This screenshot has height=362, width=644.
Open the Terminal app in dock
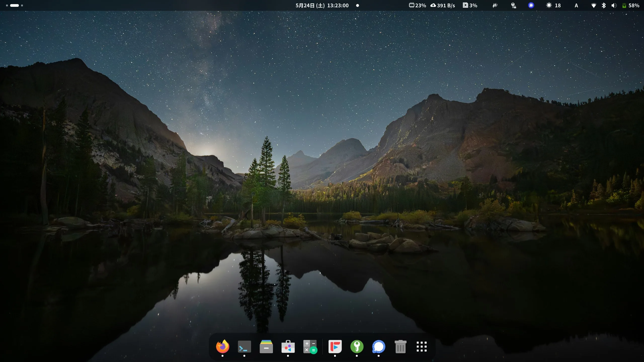click(244, 347)
